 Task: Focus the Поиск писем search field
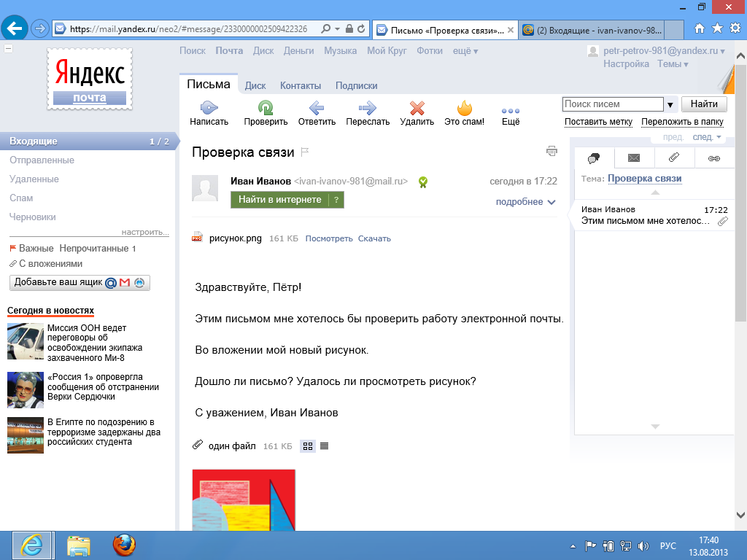[x=613, y=104]
